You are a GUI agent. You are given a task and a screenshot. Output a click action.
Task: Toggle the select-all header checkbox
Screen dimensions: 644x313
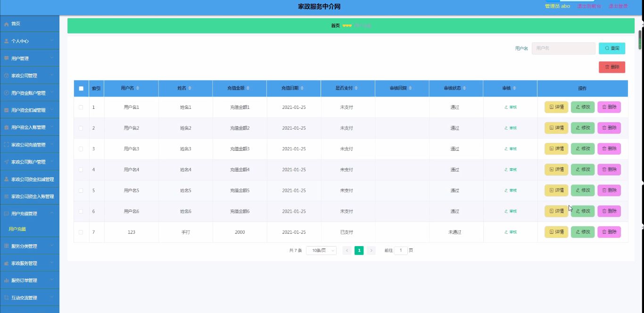pos(81,88)
